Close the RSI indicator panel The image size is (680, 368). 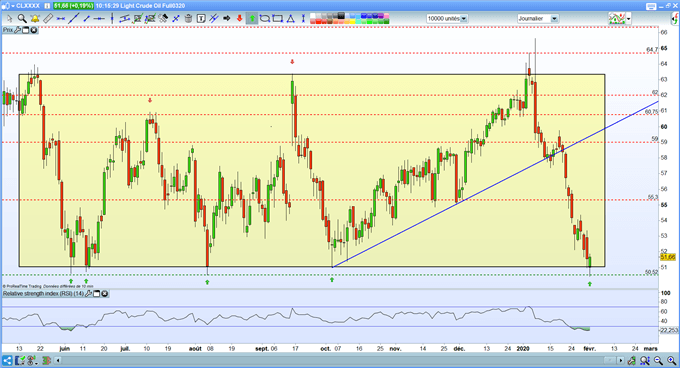coord(105,294)
